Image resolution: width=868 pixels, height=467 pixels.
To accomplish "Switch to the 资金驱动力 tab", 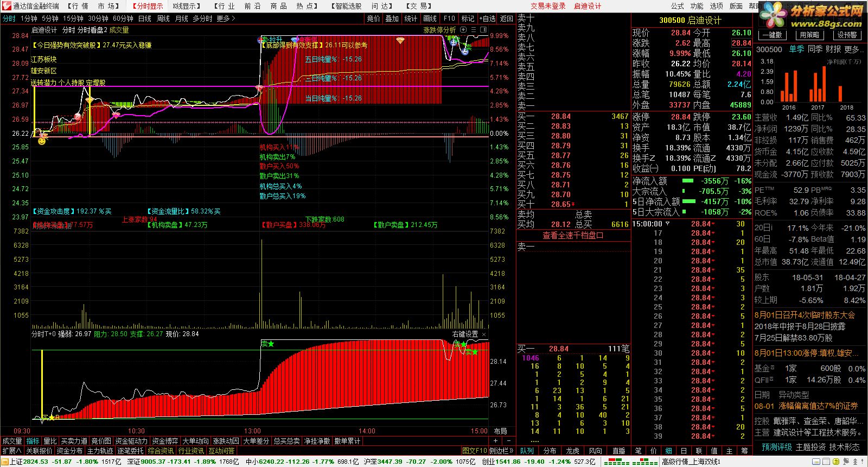I will point(131,441).
